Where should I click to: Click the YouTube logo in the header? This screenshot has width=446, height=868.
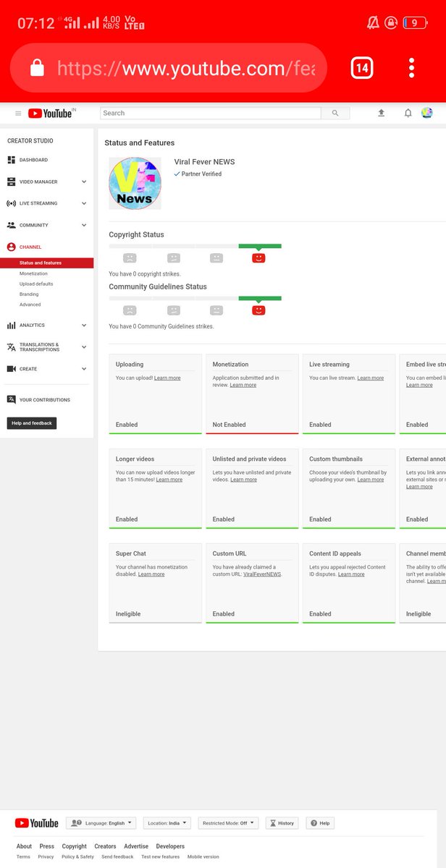[51, 114]
